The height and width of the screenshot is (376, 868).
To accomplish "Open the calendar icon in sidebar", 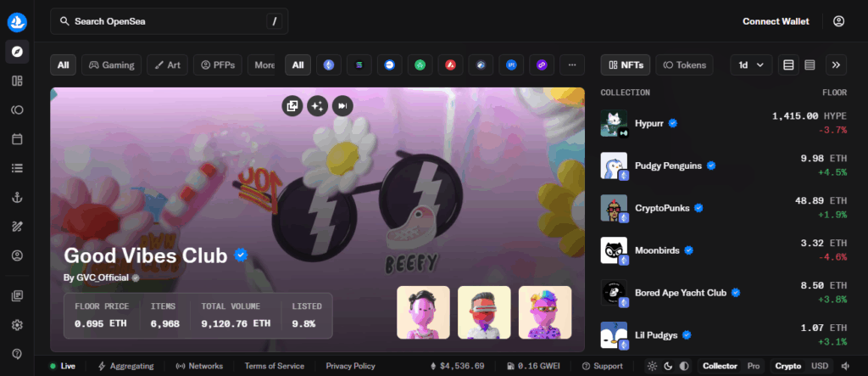I will tap(17, 138).
